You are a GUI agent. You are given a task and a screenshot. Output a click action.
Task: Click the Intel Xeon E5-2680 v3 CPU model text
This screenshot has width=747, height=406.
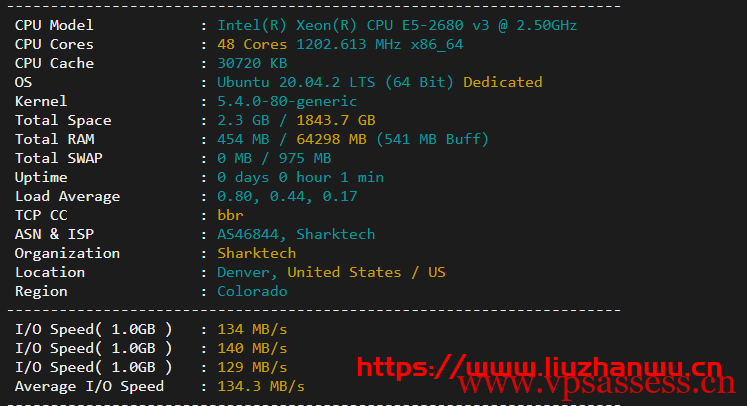click(396, 25)
